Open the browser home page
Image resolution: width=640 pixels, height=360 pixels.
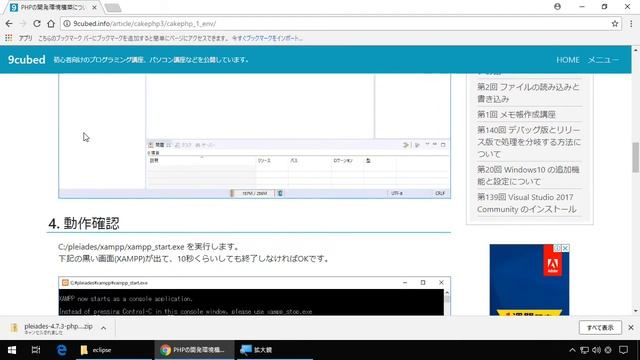pos(51,24)
